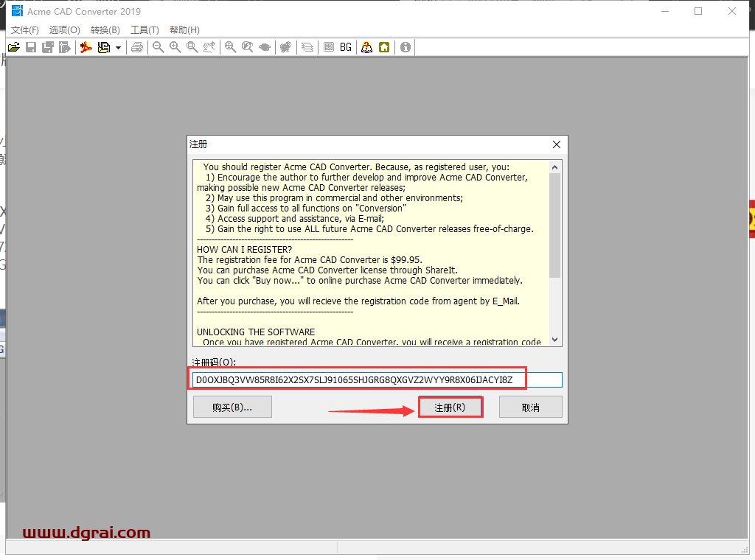Click the 'UNLOCKING THE SOFTWARE' heading text
This screenshot has width=755, height=560.
pos(256,332)
